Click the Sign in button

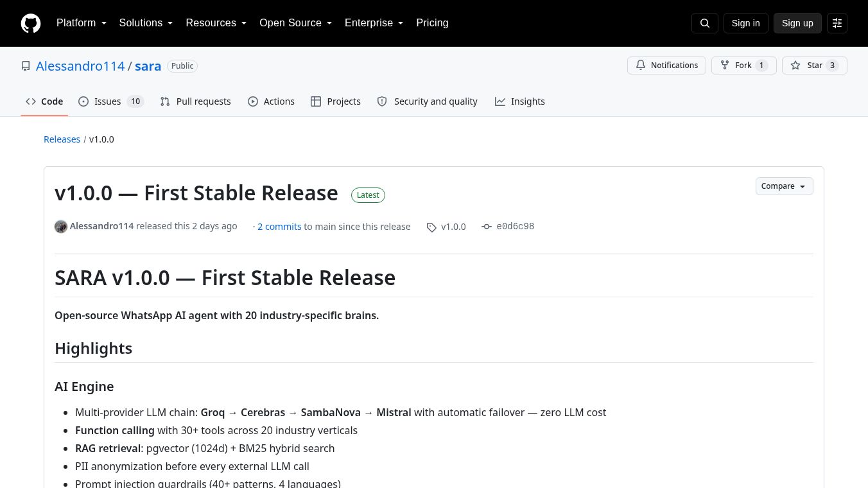(x=745, y=23)
